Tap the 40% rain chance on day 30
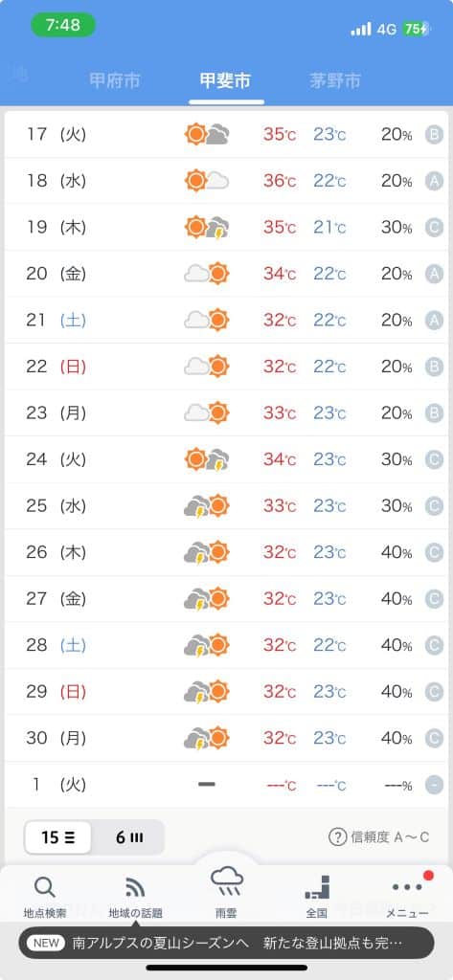Image resolution: width=453 pixels, height=980 pixels. (396, 738)
